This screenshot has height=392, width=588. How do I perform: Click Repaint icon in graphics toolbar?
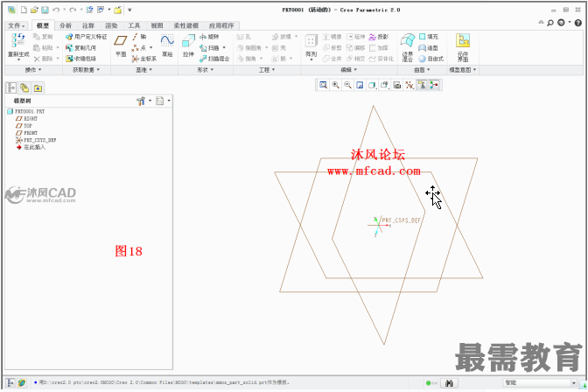pos(360,85)
